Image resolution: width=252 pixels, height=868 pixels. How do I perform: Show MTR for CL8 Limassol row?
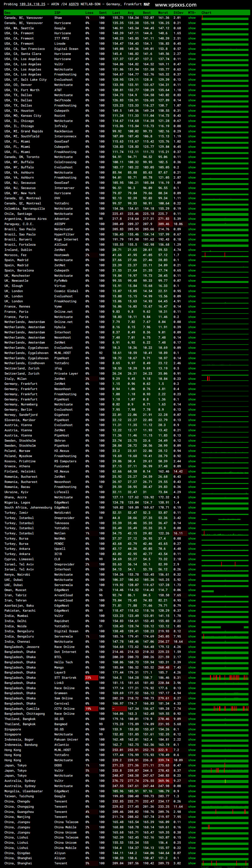[x=192, y=559]
